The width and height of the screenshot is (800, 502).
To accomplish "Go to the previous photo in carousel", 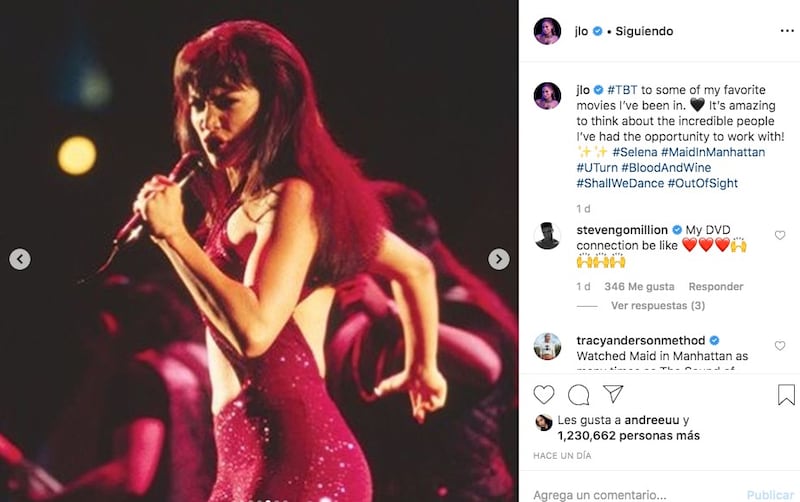I will (20, 259).
